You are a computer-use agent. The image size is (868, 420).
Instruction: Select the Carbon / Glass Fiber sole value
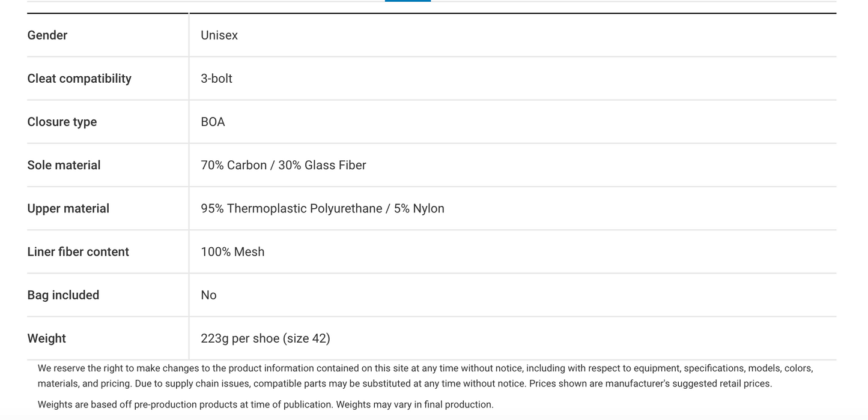click(x=283, y=165)
